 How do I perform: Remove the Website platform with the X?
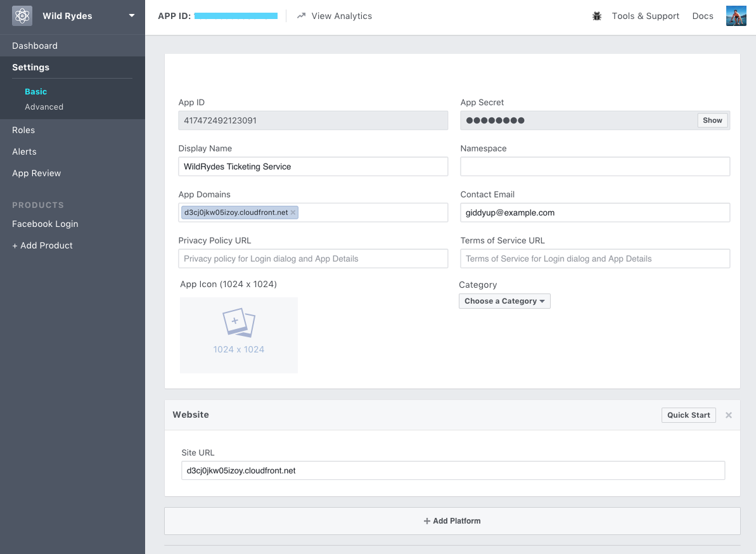click(729, 415)
